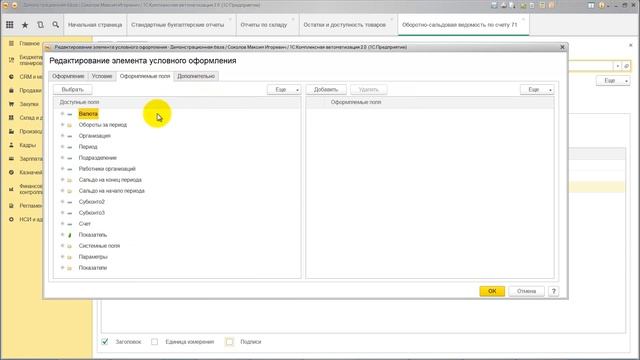Click the Зарплата sidebar icon
Viewport: 640px width, 360px height.
coord(11,159)
